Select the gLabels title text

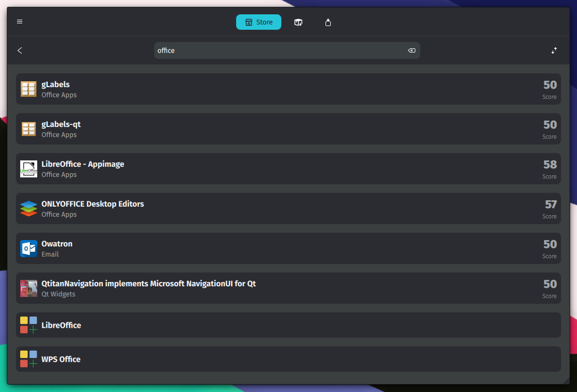pyautogui.click(x=55, y=84)
